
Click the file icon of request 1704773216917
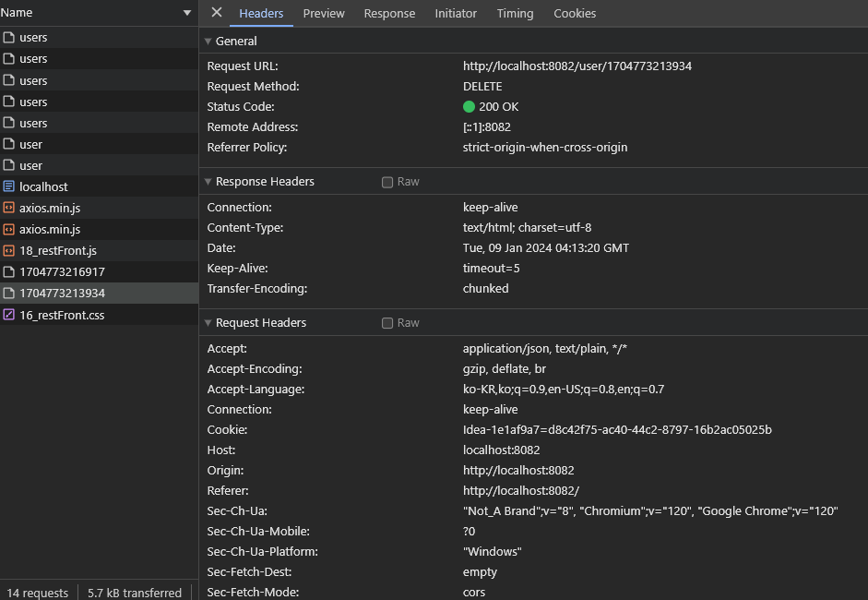click(8, 272)
